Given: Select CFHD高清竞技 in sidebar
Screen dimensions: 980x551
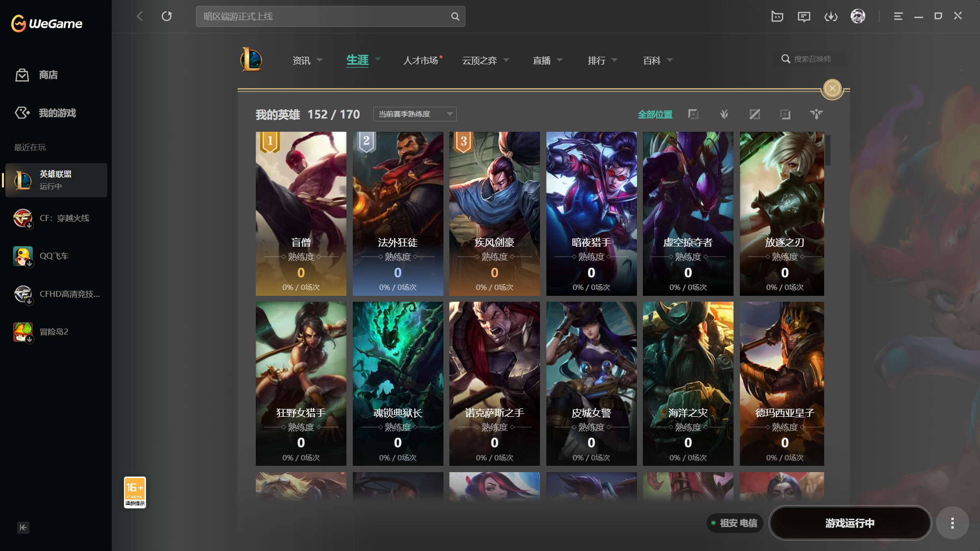Looking at the screenshot, I should point(56,294).
